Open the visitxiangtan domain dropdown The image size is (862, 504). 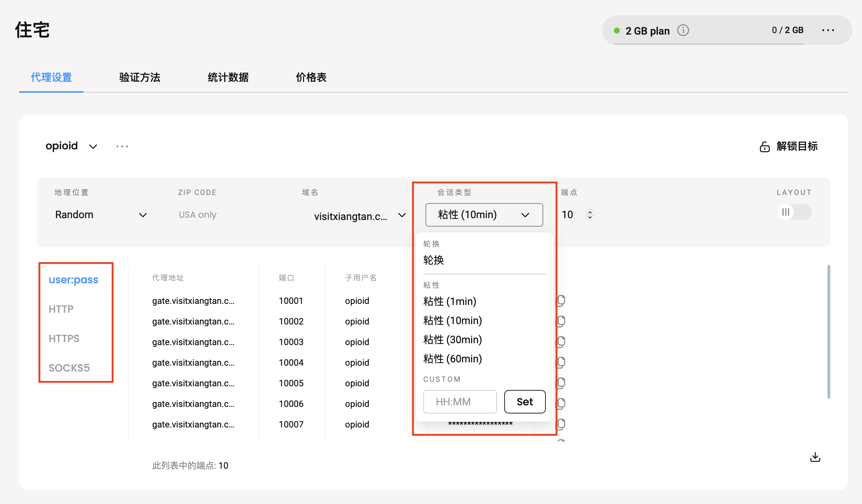[x=360, y=216]
